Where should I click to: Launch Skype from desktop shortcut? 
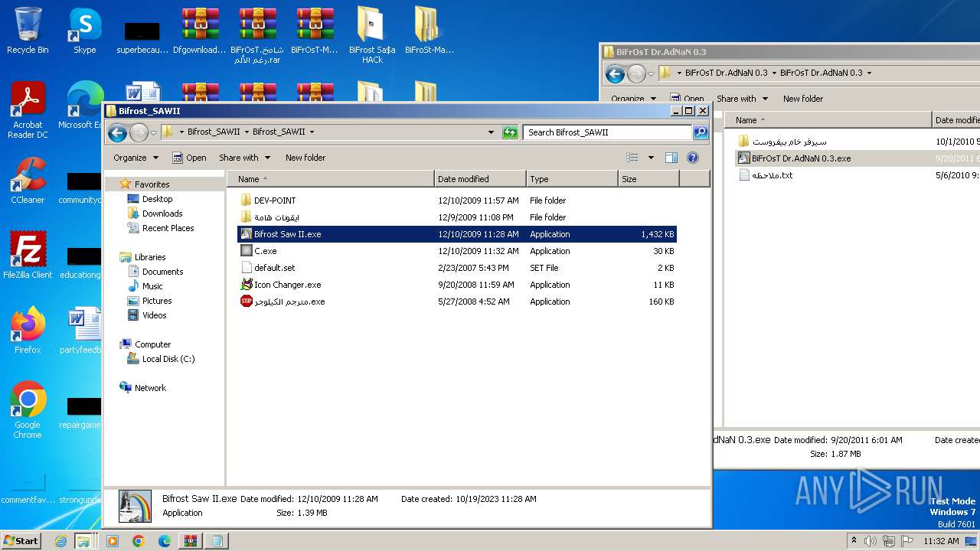[x=84, y=31]
